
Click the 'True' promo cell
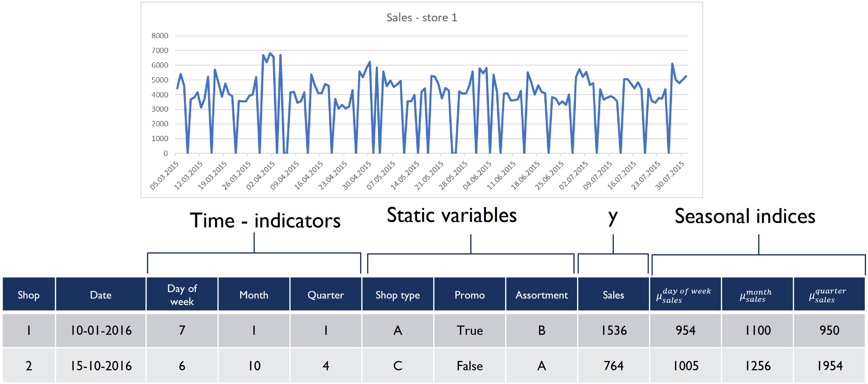pyautogui.click(x=469, y=330)
